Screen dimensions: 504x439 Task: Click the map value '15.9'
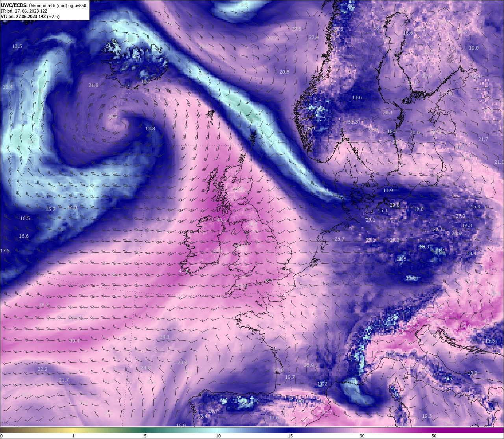[475, 206]
